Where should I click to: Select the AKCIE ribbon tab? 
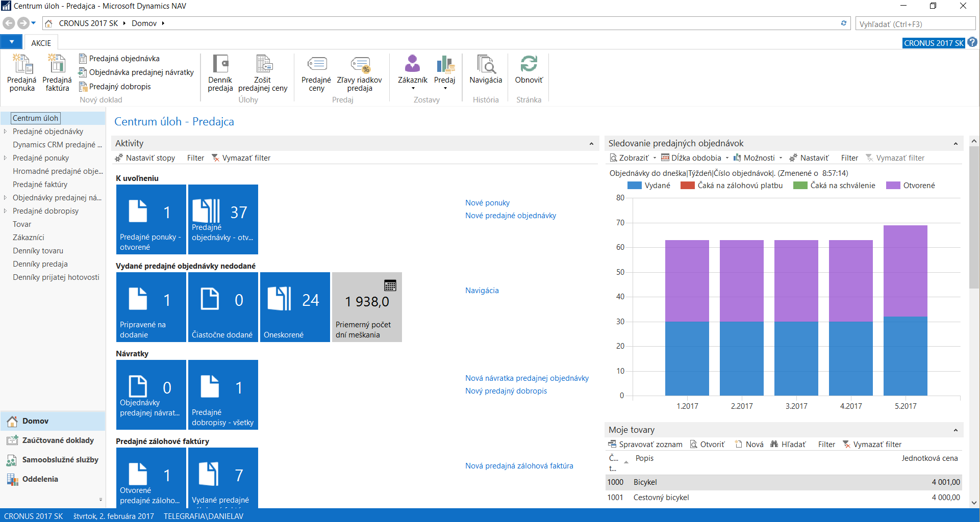(41, 43)
